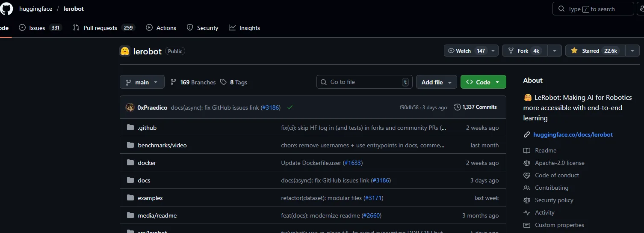Viewport: 644px width, 233px height.
Task: Expand the Add file dropdown
Action: pos(436,82)
